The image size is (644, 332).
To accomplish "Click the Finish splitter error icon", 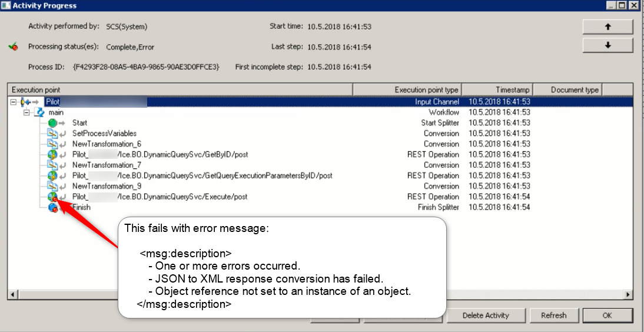I will pyautogui.click(x=53, y=207).
